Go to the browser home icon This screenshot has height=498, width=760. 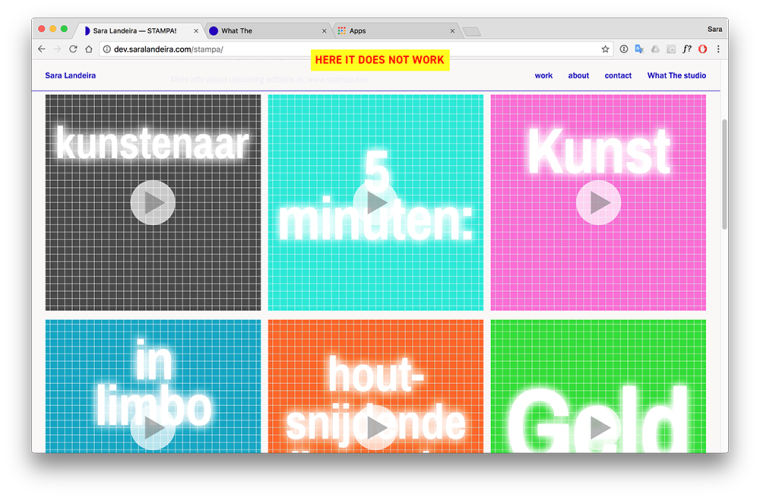89,49
